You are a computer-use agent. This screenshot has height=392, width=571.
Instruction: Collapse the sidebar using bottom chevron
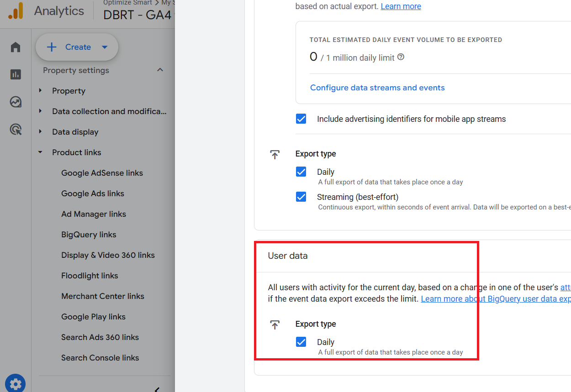(x=157, y=389)
